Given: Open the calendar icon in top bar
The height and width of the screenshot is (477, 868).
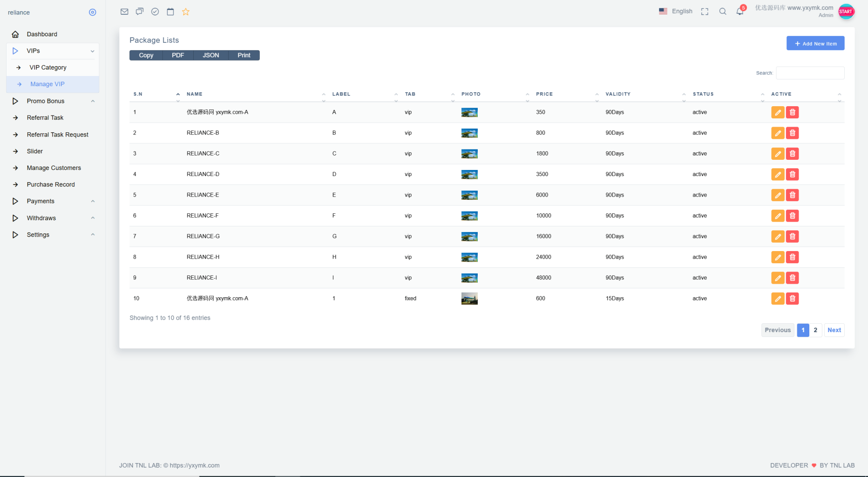Looking at the screenshot, I should pos(170,12).
